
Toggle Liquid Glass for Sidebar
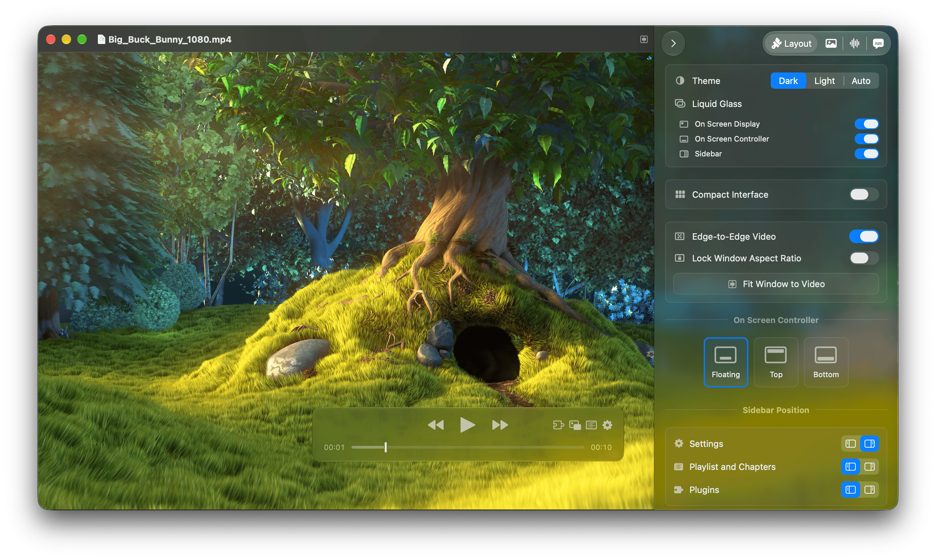click(867, 154)
